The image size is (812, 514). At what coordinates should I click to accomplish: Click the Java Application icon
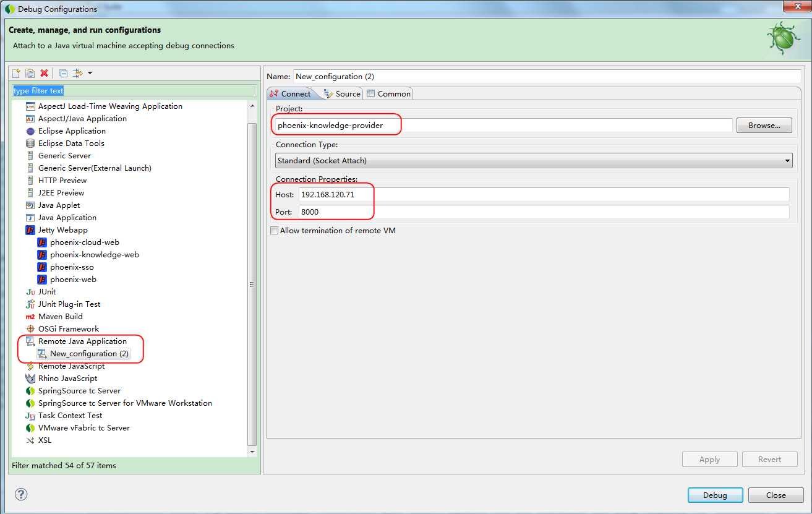[x=30, y=218]
